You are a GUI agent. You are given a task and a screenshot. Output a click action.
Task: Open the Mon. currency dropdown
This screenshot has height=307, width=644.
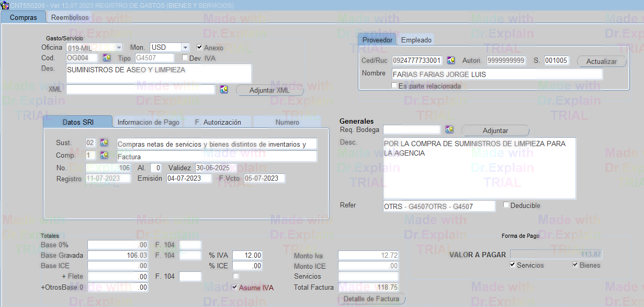tap(185, 48)
